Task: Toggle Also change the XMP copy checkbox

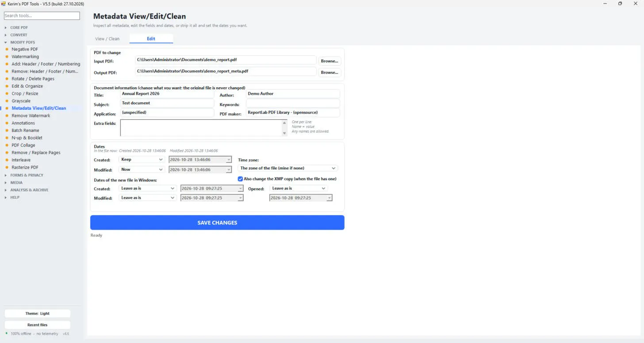Action: [240, 179]
